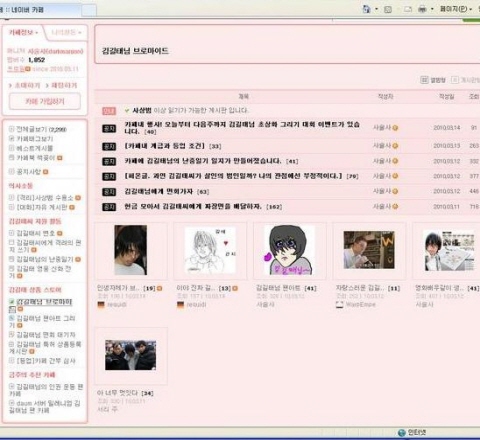480x440 pixels.
Task: Open 전체글보기 in the sidebar menu
Action: pyautogui.click(x=38, y=129)
